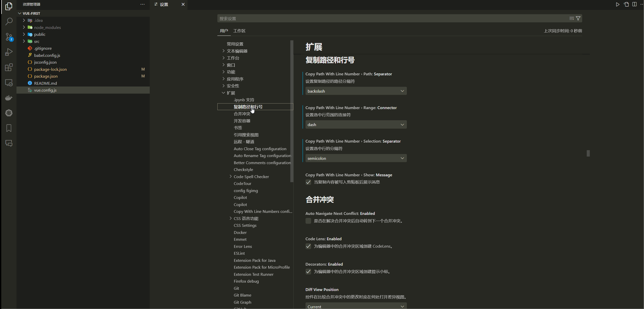The width and height of the screenshot is (644, 309).
Task: Click the split editor icon
Action: pyautogui.click(x=634, y=4)
